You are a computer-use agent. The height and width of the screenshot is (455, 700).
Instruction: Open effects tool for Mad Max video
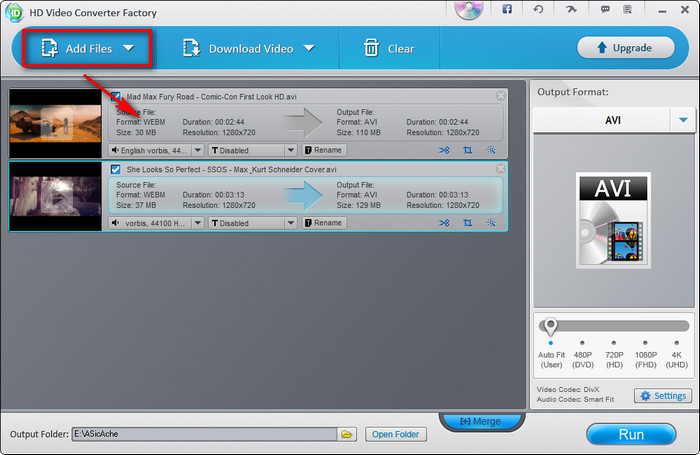click(491, 150)
